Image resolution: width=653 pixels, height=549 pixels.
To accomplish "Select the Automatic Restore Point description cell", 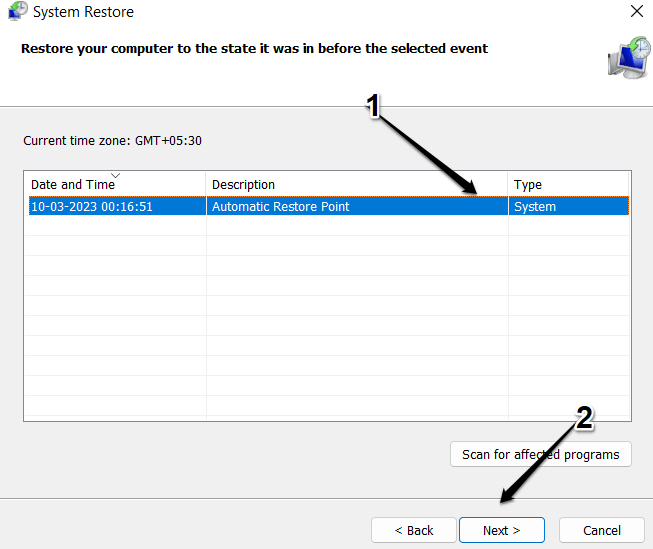I will coord(280,207).
